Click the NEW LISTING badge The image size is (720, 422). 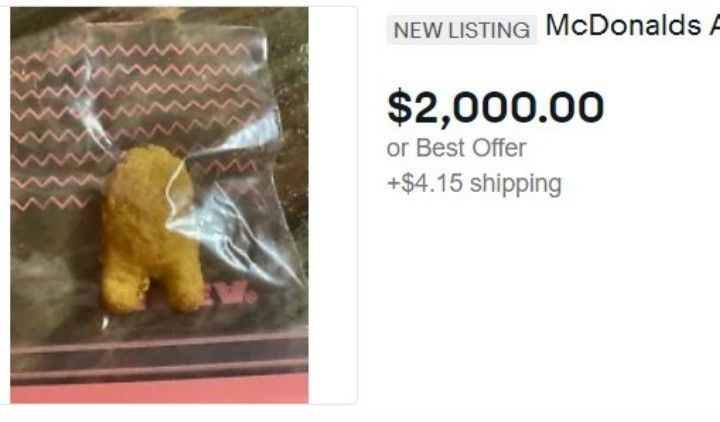coord(461,30)
